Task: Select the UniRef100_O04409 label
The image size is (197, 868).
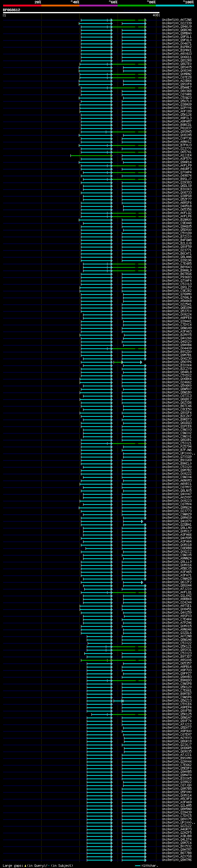Action: (177, 348)
